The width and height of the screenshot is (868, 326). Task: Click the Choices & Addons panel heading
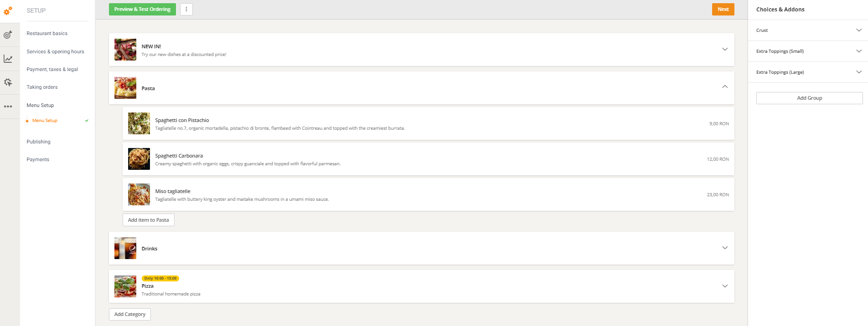coord(780,10)
